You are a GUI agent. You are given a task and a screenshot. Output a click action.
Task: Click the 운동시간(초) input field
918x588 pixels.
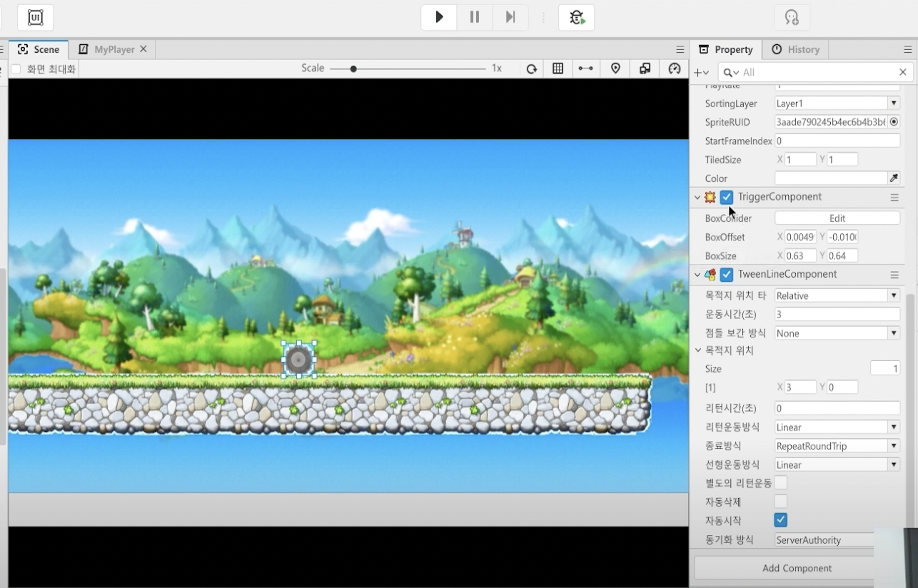(x=837, y=315)
